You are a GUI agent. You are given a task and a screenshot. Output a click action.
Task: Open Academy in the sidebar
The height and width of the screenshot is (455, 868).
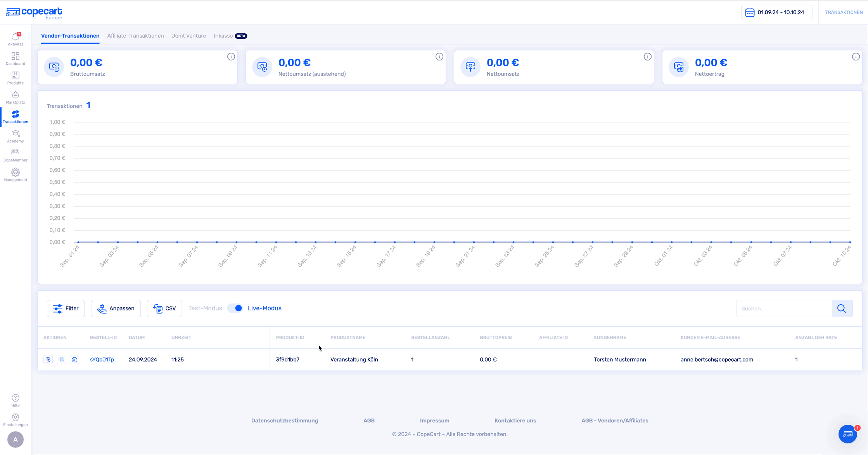pos(15,136)
